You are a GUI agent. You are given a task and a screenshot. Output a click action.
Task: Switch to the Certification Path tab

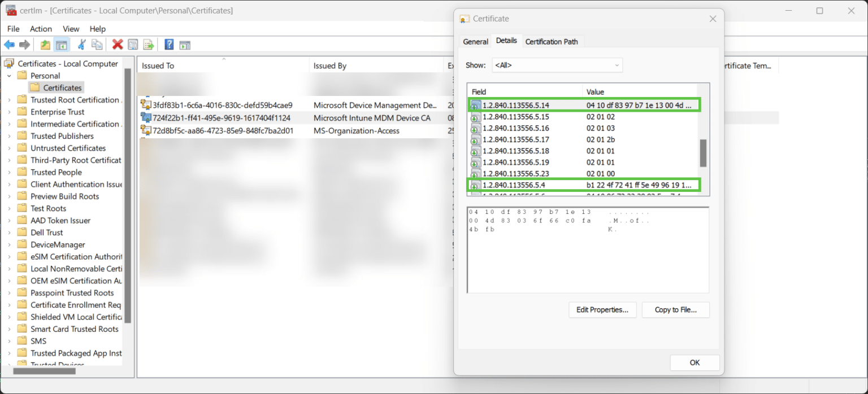click(x=552, y=41)
